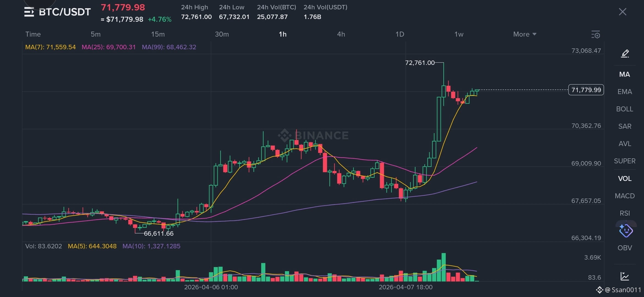Click the current price tag 71,779.99

[x=586, y=90]
